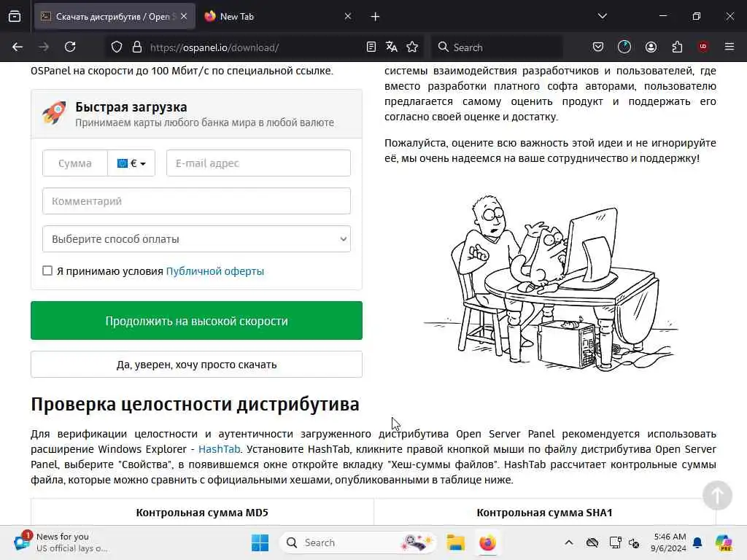Click the circular timer extension icon
747x560 pixels.
(x=624, y=47)
